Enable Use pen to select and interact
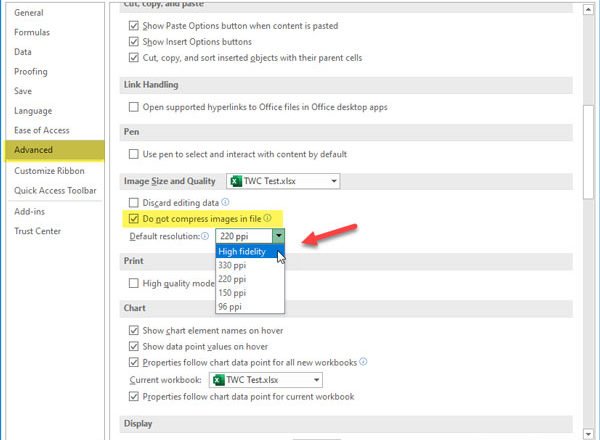600x440 pixels. tap(134, 154)
